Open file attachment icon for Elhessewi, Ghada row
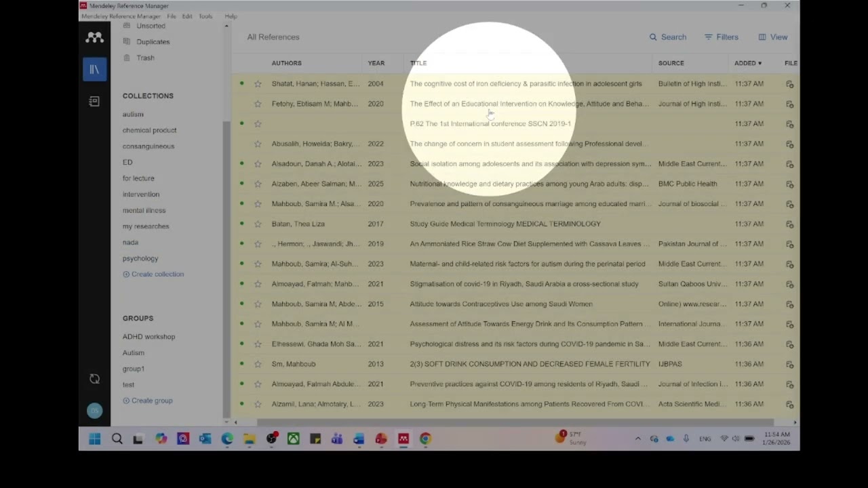 pos(789,344)
